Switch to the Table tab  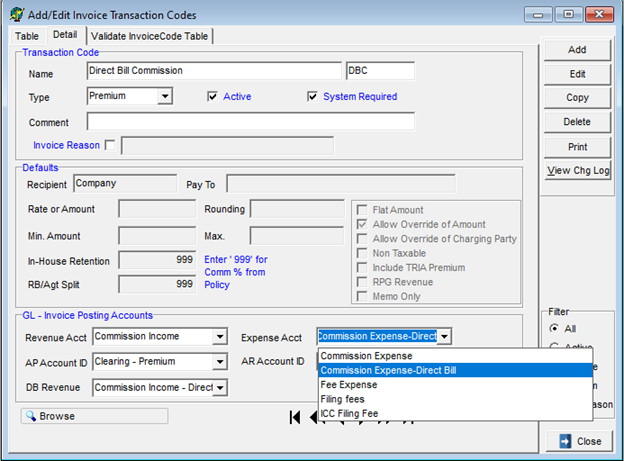27,36
